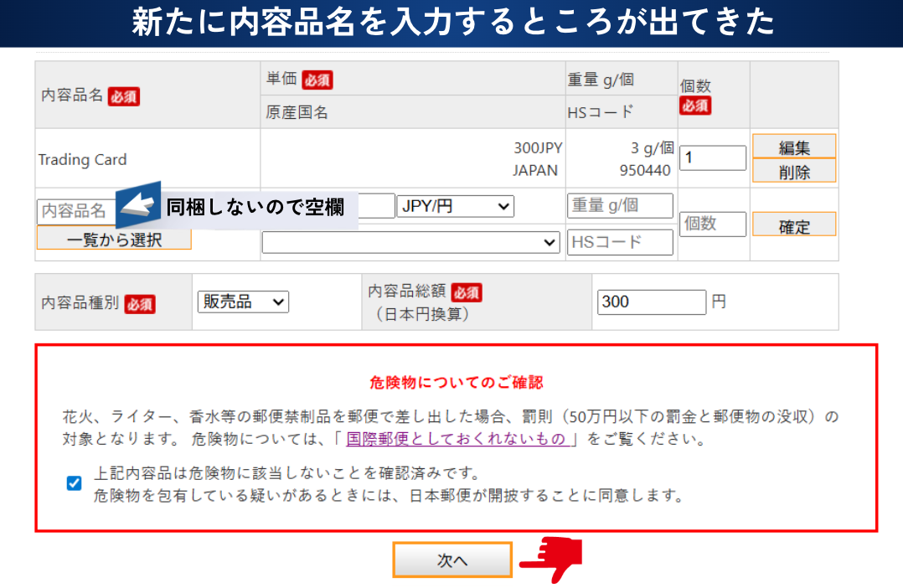Open the JPY/円 currency dropdown
Image resolution: width=903 pixels, height=588 pixels.
(456, 206)
